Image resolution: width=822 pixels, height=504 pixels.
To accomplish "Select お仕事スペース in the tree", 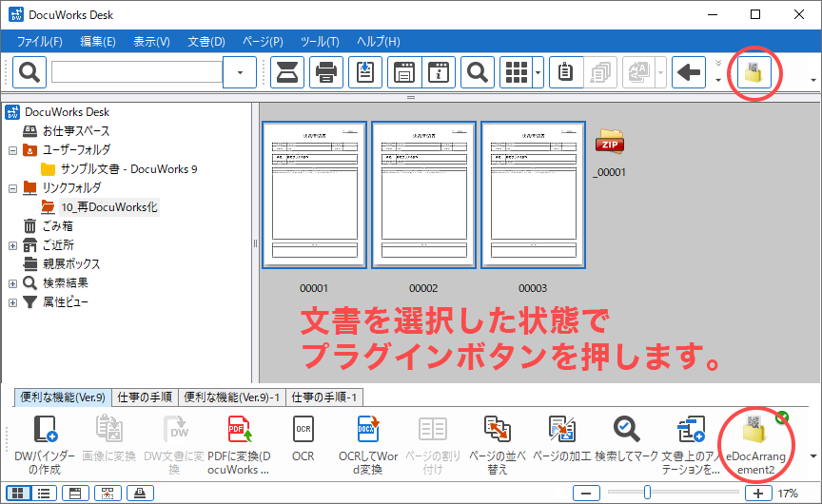I will pos(76,131).
